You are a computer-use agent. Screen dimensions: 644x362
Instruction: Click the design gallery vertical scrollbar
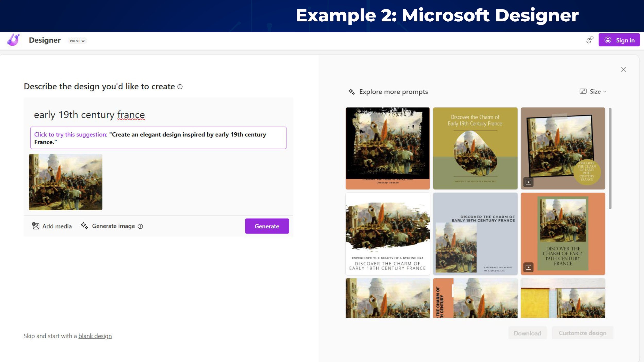click(610, 159)
